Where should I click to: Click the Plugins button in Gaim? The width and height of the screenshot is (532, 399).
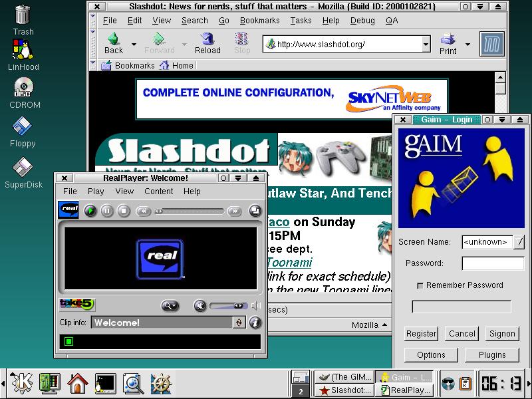pyautogui.click(x=491, y=355)
